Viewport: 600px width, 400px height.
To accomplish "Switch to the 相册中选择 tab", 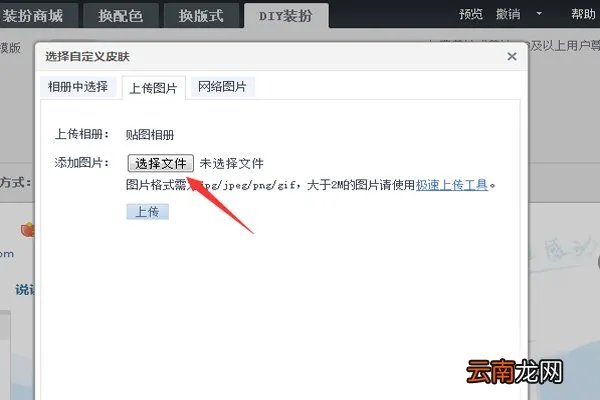I will click(78, 87).
